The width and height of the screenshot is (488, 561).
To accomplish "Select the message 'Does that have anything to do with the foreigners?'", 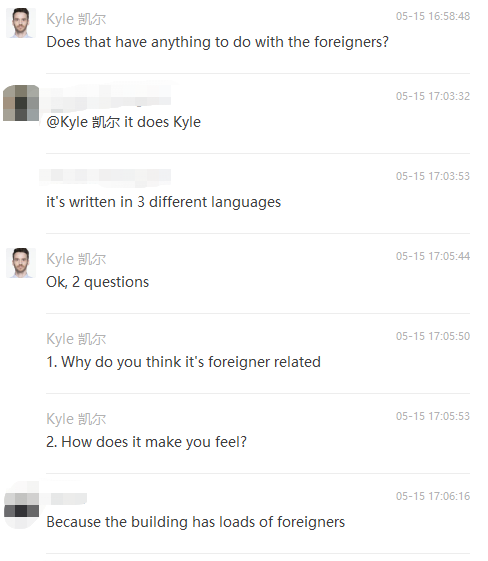I will click(x=218, y=42).
